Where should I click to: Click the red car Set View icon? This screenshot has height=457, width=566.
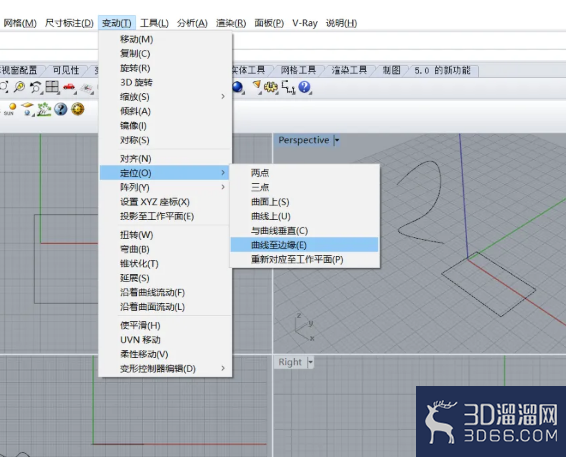[x=69, y=87]
